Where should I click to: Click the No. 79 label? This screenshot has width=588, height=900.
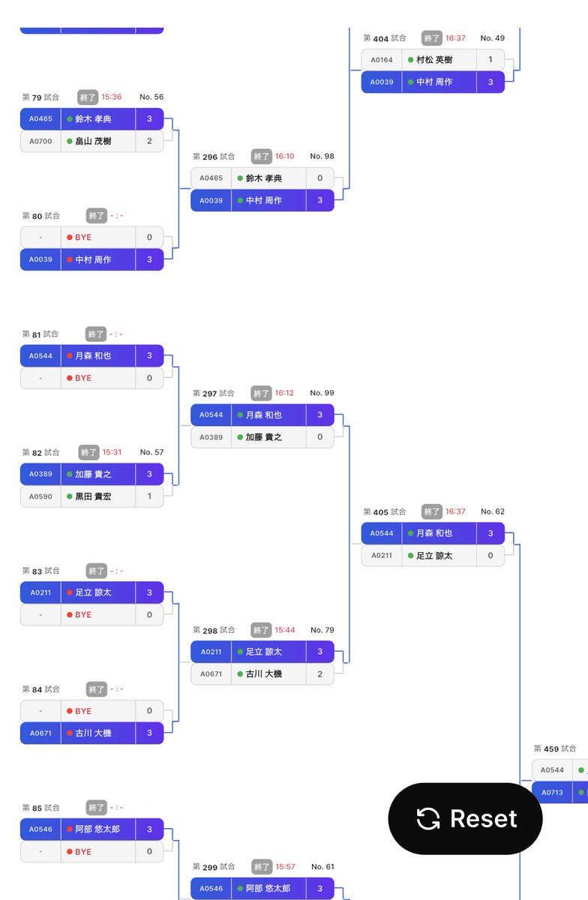pyautogui.click(x=322, y=630)
